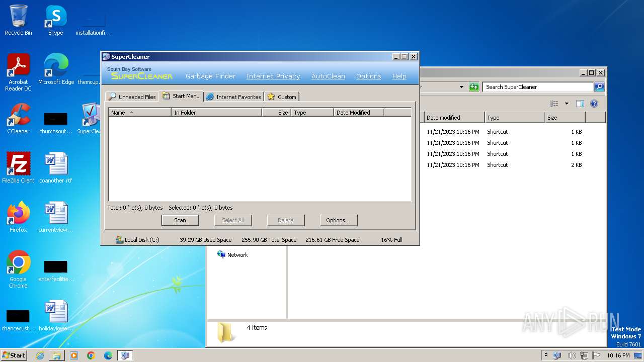Image resolution: width=644 pixels, height=362 pixels.
Task: Show hidden tray icons arrow
Action: (x=546, y=355)
